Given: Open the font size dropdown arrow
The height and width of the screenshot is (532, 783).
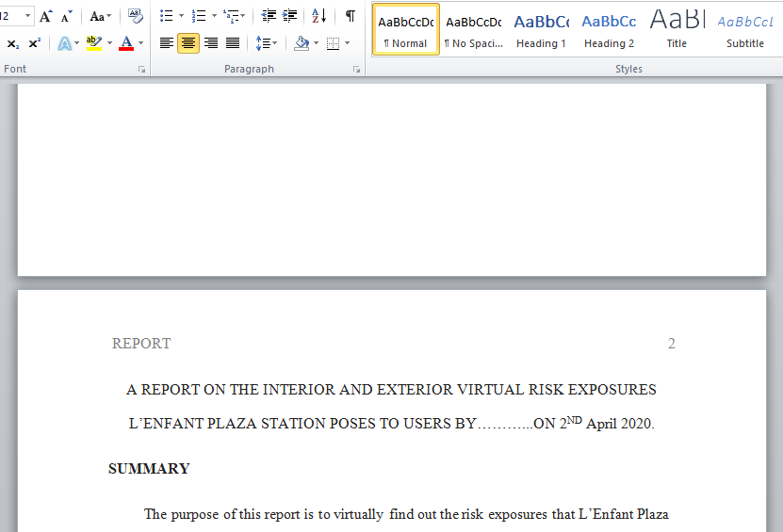Looking at the screenshot, I should coord(28,16).
